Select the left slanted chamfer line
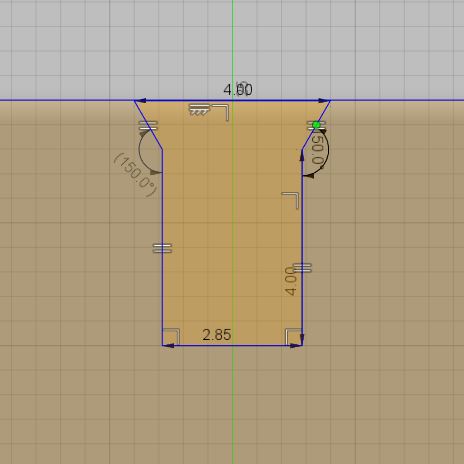 (x=148, y=125)
